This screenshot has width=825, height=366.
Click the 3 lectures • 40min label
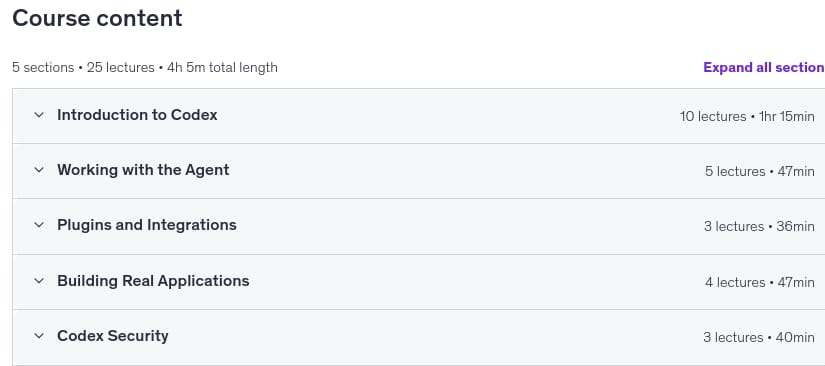click(x=759, y=337)
